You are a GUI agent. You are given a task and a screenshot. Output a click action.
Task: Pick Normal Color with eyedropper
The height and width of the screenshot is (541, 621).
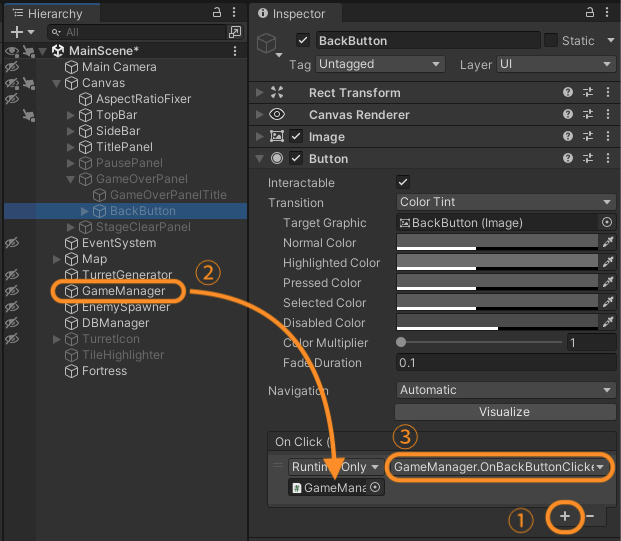[x=608, y=242]
